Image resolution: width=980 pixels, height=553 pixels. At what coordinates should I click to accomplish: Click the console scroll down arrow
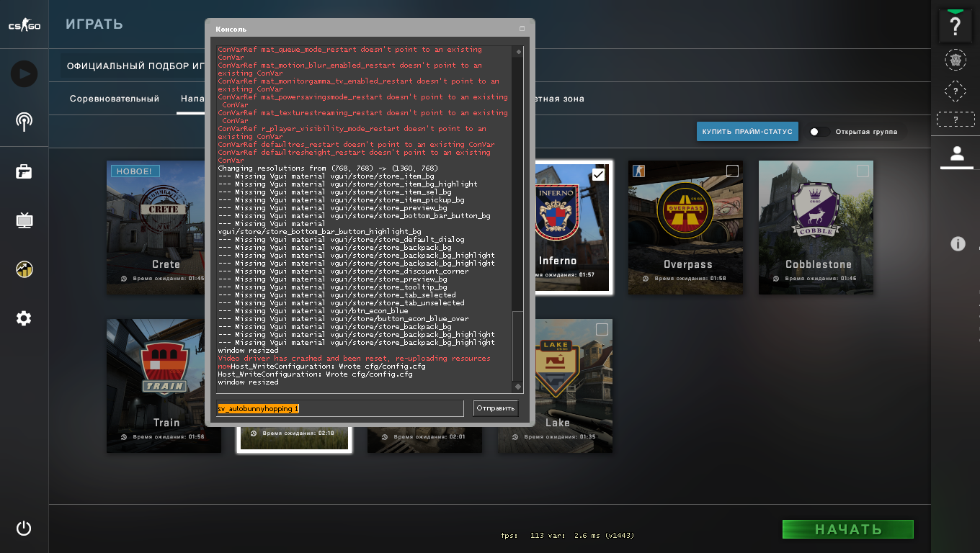point(517,387)
